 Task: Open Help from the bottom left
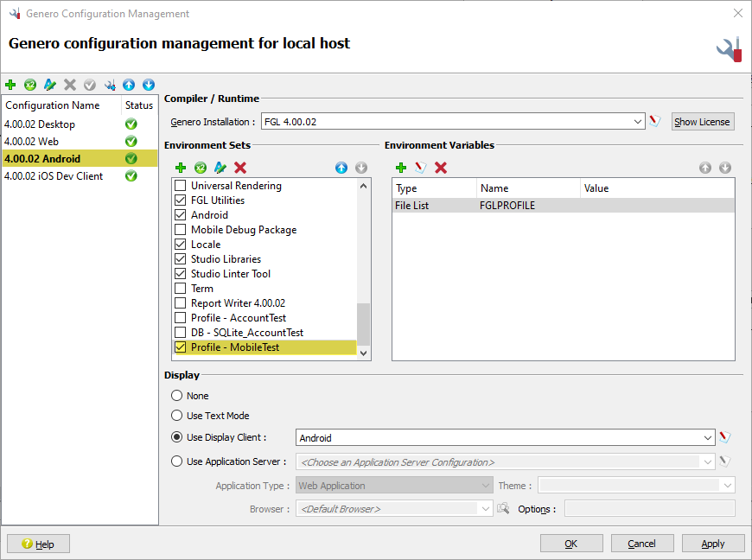tap(37, 543)
